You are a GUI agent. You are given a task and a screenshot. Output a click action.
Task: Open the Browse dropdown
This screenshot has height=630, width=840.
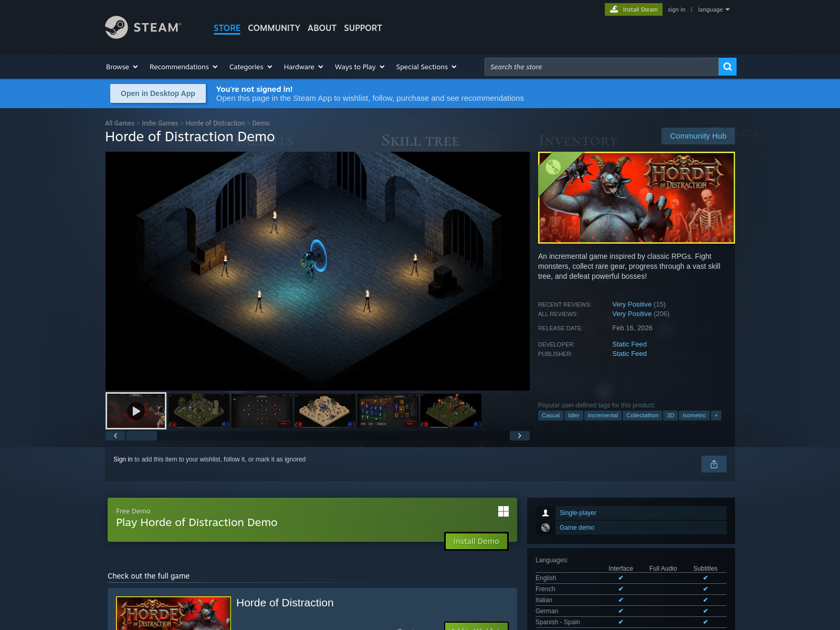coord(122,67)
